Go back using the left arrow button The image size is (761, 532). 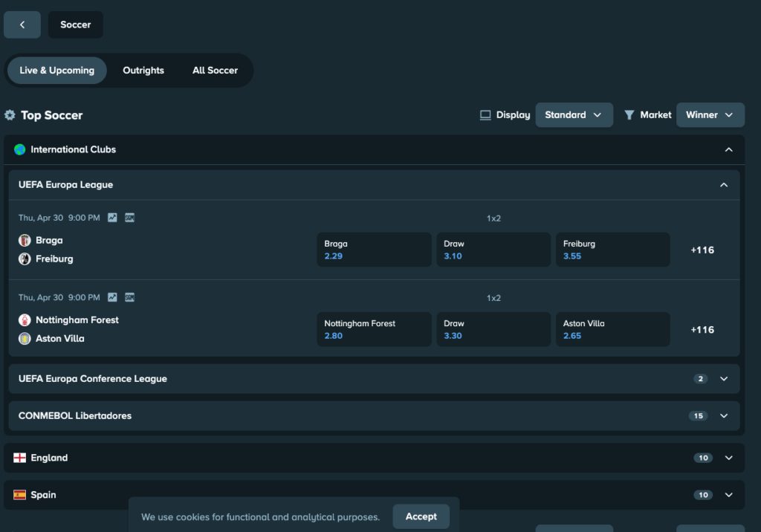(x=22, y=25)
